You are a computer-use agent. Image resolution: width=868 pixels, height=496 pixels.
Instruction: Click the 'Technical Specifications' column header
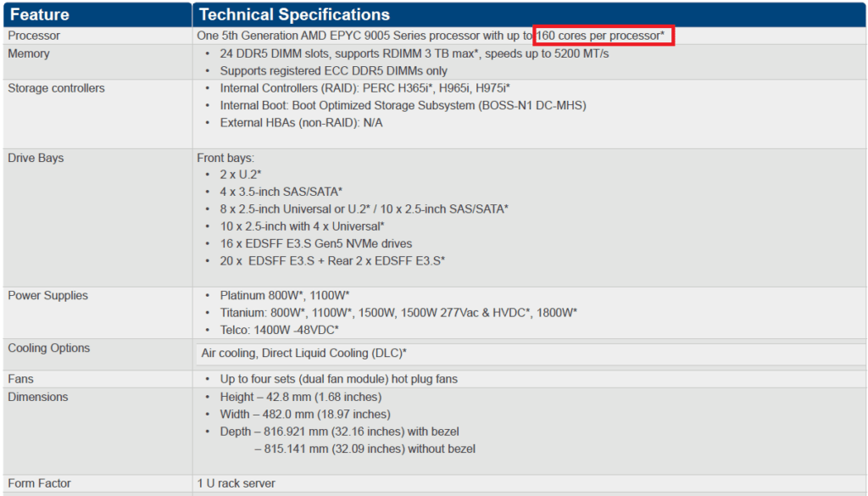pyautogui.click(x=294, y=14)
